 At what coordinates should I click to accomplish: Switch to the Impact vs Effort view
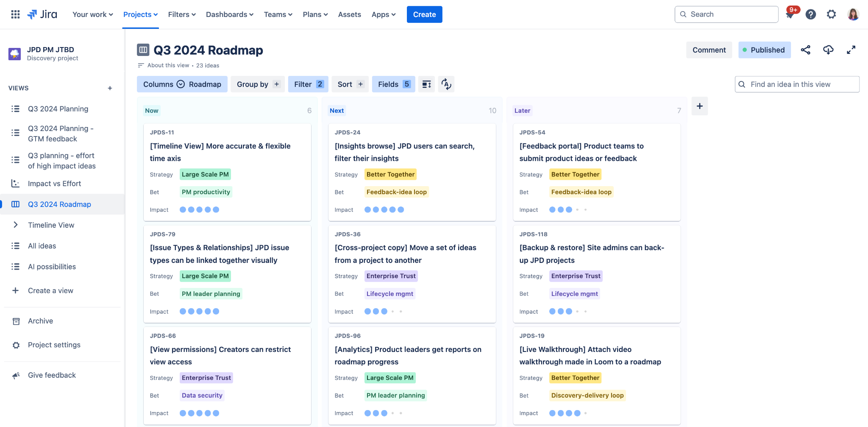click(x=54, y=184)
